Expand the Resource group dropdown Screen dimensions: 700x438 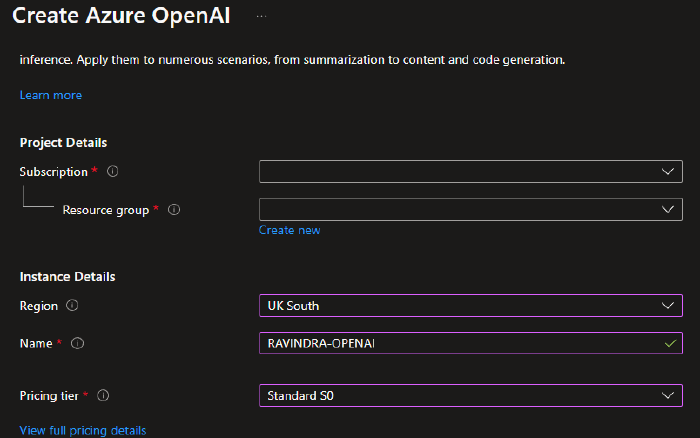pyautogui.click(x=470, y=210)
